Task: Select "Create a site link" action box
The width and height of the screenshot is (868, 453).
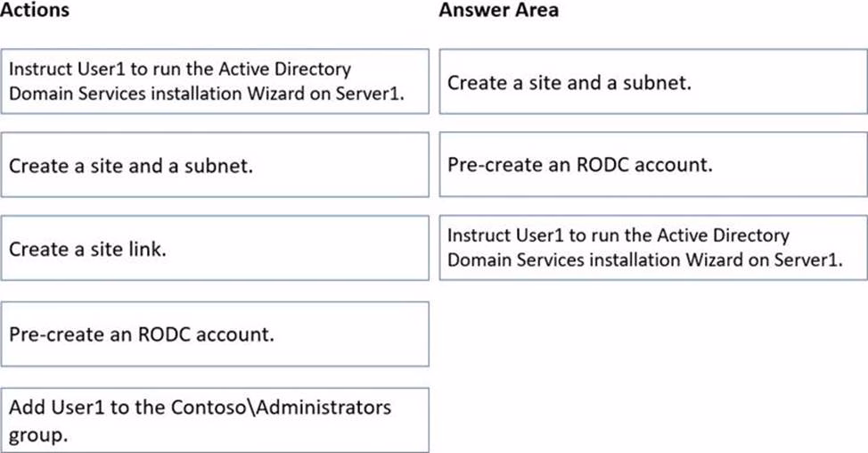Action: [215, 249]
